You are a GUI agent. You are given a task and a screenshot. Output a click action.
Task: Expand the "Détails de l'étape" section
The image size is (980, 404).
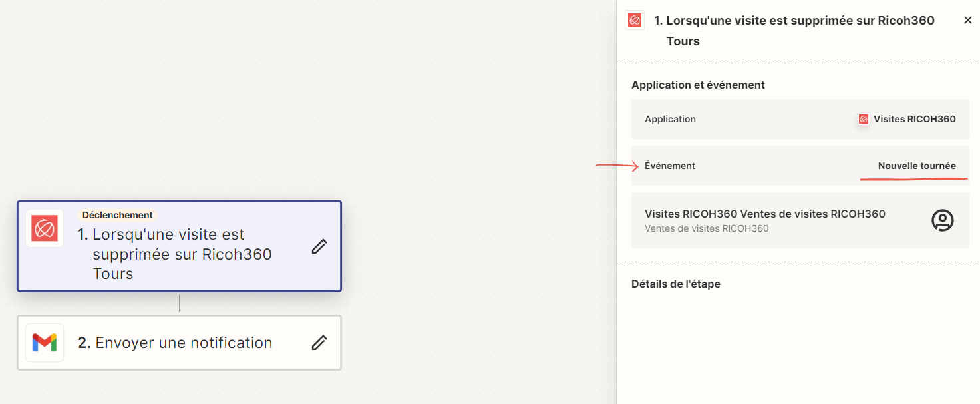pyautogui.click(x=675, y=284)
